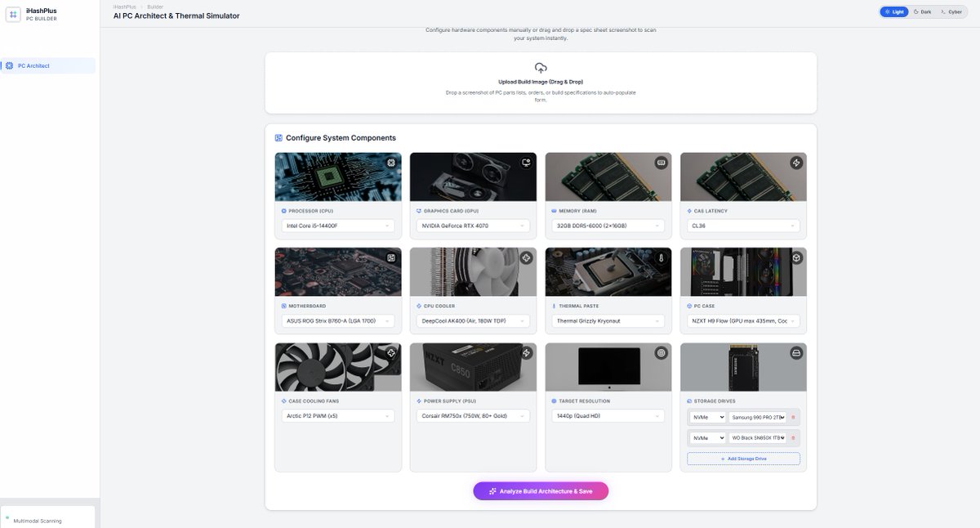Click Analyze Build Architecture & Save
The width and height of the screenshot is (980, 528).
click(x=541, y=491)
